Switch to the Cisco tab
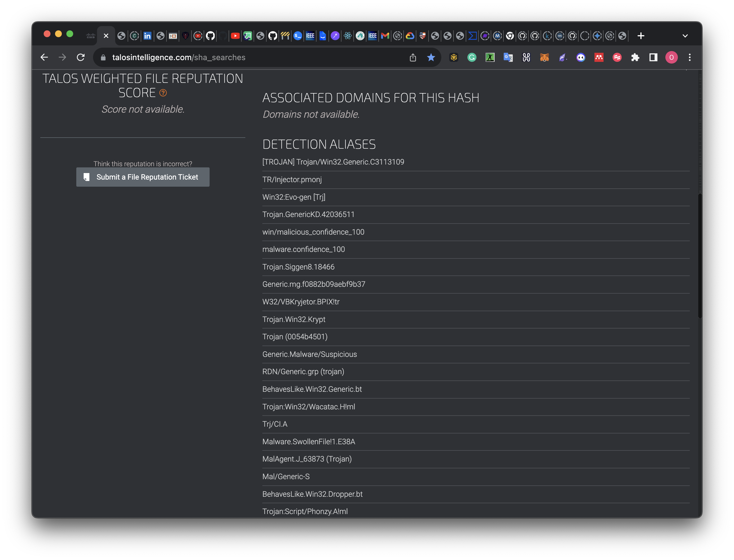 click(x=91, y=36)
